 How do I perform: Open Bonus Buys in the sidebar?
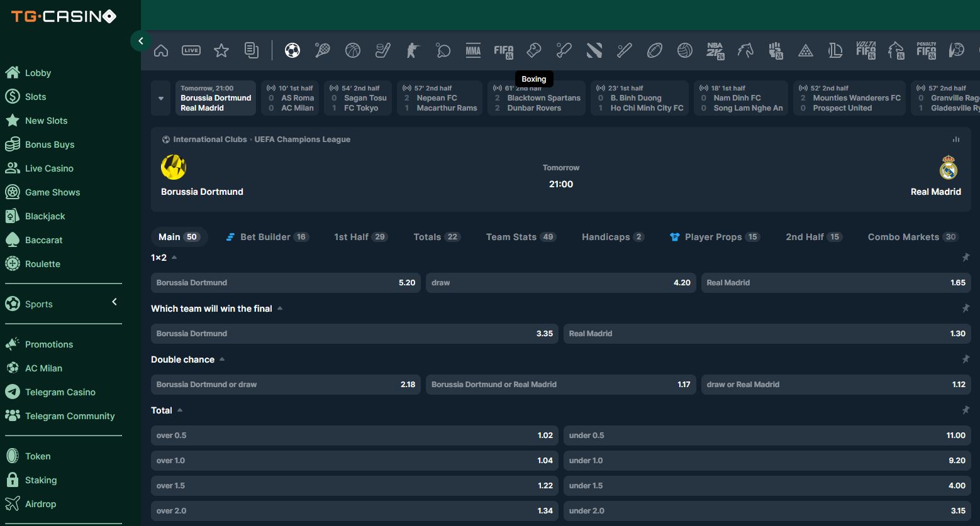50,145
